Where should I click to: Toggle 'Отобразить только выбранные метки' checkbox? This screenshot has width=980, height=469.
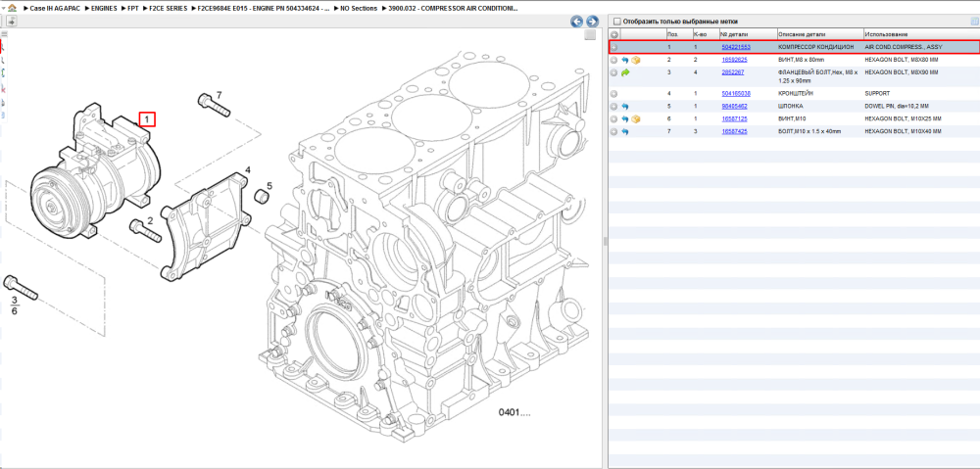click(617, 22)
